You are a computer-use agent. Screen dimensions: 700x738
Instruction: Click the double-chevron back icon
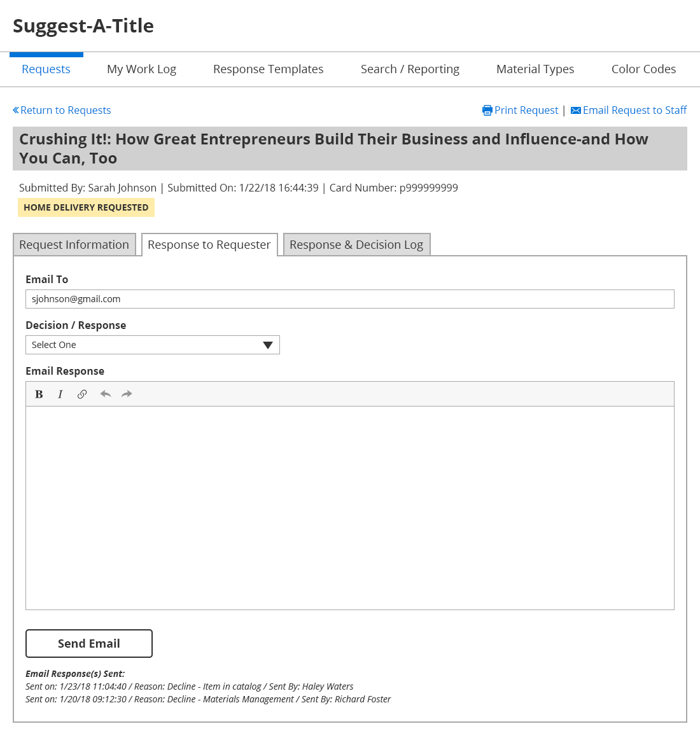pos(16,110)
